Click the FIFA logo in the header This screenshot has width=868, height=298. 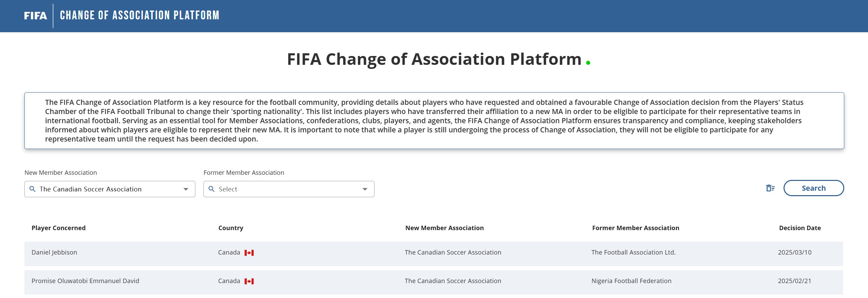35,16
